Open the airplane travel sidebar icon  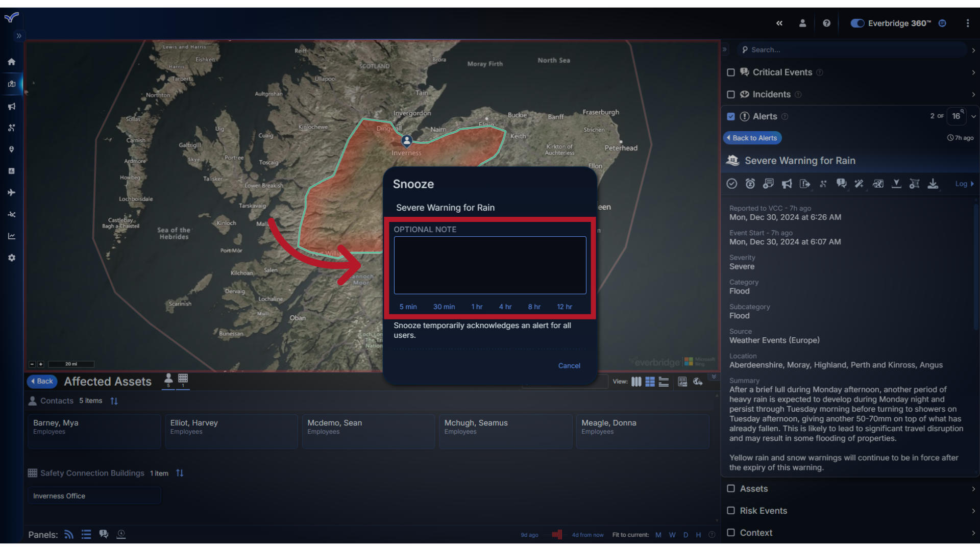(11, 192)
